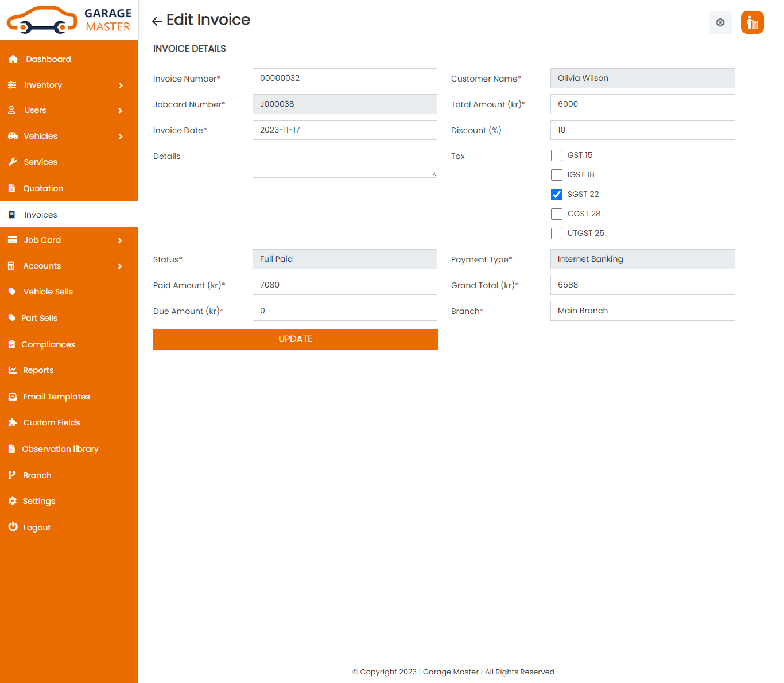
Task: Click the Reports chart icon
Action: (x=12, y=370)
